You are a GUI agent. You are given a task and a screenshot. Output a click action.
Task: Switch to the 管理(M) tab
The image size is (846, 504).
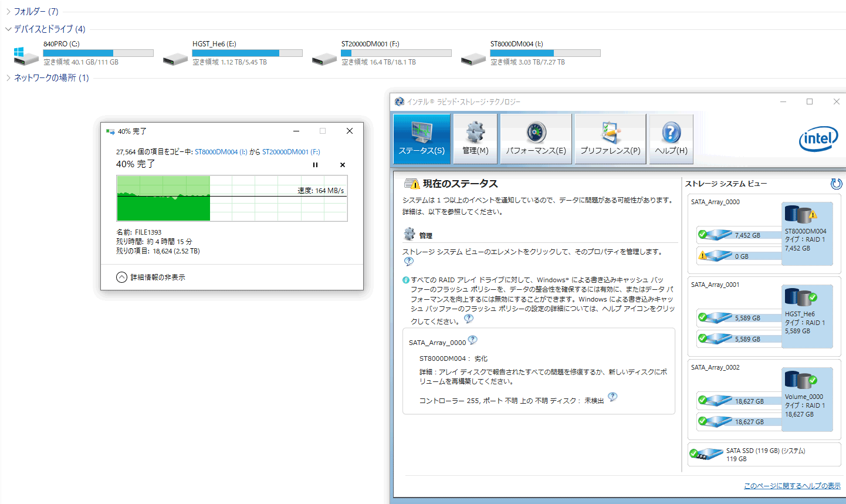pyautogui.click(x=475, y=138)
